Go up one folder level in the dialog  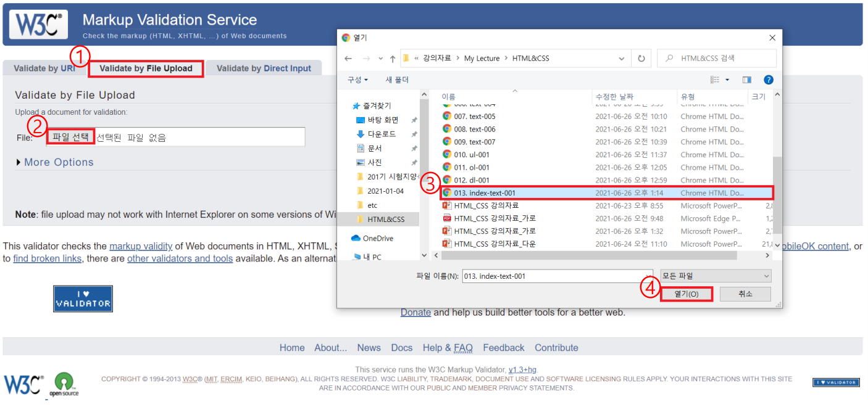(393, 59)
